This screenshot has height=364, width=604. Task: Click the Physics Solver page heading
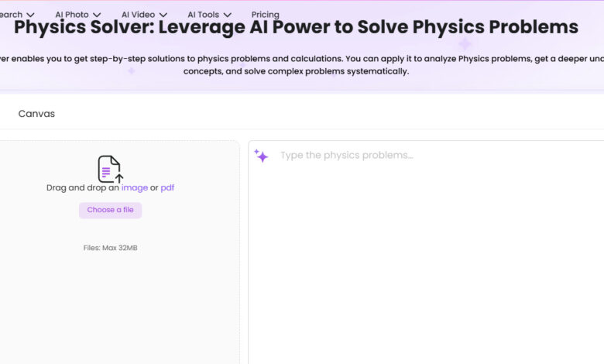click(296, 27)
